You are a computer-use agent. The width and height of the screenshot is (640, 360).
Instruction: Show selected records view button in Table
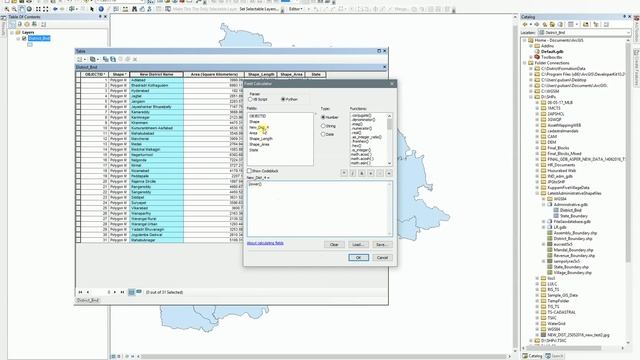139,292
